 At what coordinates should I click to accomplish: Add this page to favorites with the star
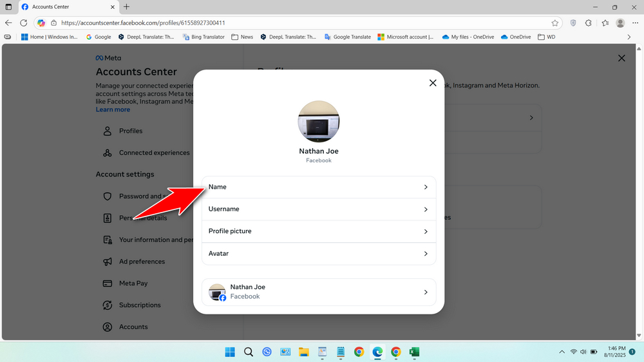point(555,23)
